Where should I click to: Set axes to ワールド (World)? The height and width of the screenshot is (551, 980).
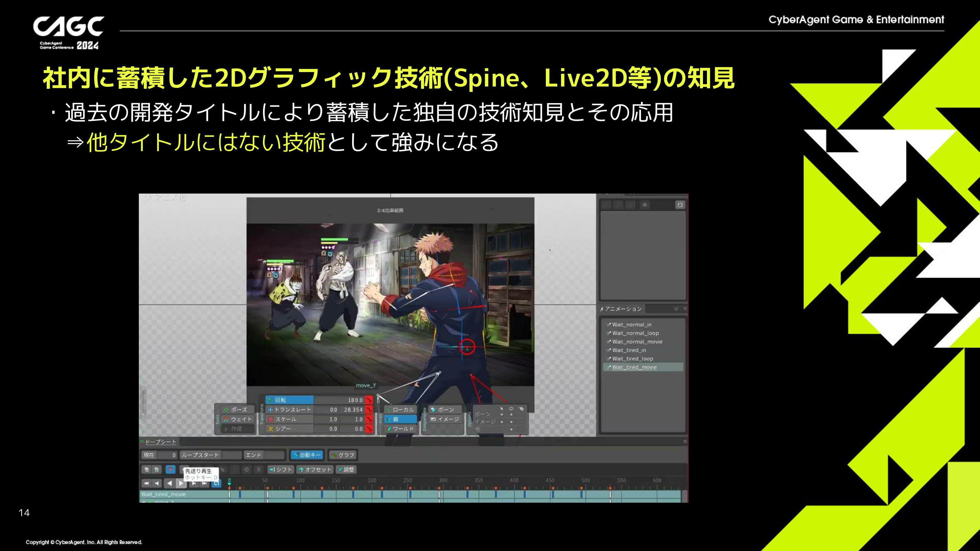point(400,429)
